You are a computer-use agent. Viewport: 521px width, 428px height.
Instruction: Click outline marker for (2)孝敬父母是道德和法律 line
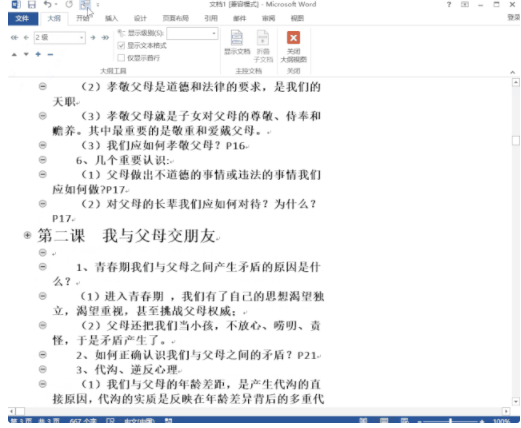(43, 87)
